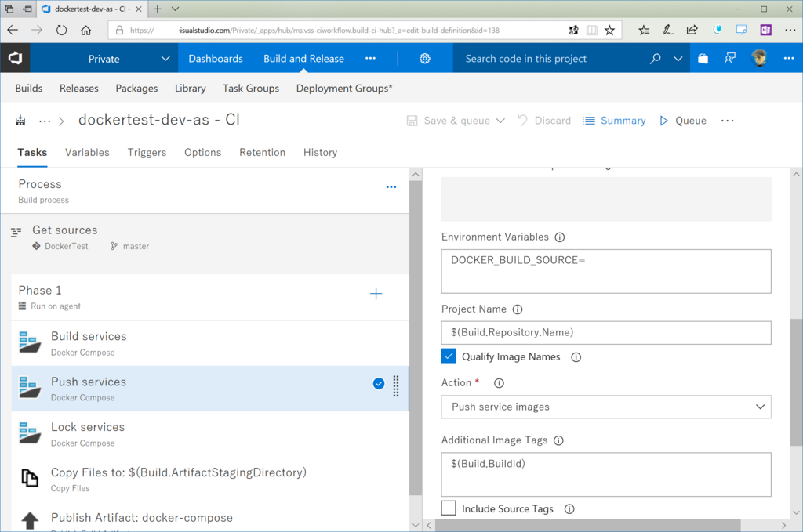Click the breadcrumb ellipsis next to dockertest-dev-as

point(45,121)
